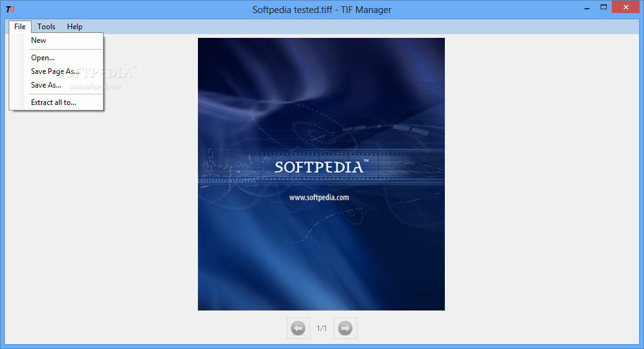This screenshot has height=349, width=644.
Task: Choose Save Page As... entry
Action: point(56,71)
